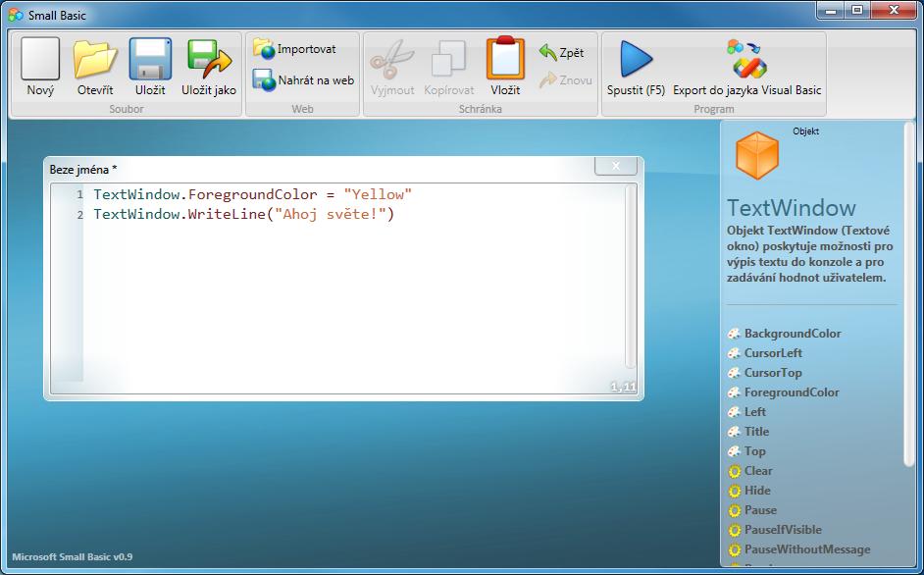Select PauseIfVisible operation in help list
The width and height of the screenshot is (924, 575).
(x=783, y=530)
